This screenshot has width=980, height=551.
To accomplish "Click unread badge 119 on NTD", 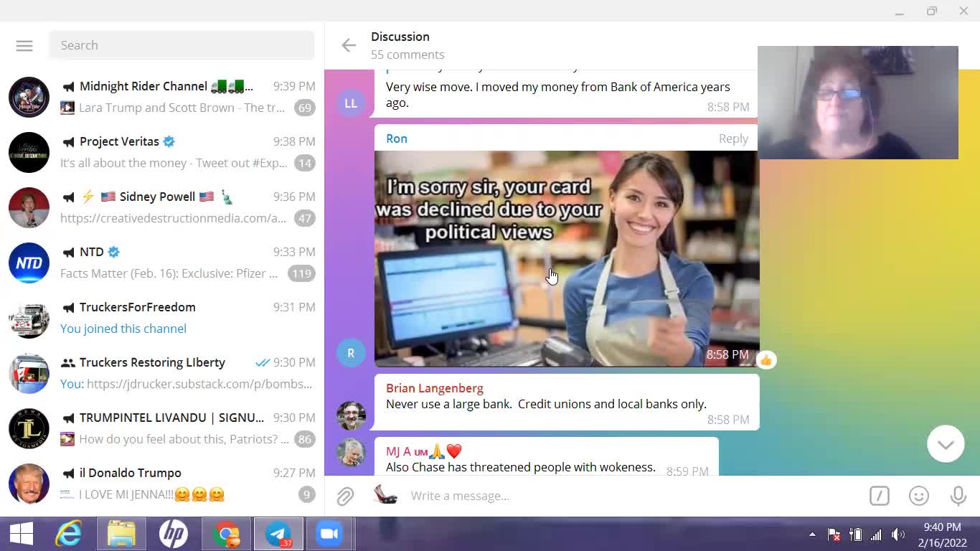I will pyautogui.click(x=301, y=273).
